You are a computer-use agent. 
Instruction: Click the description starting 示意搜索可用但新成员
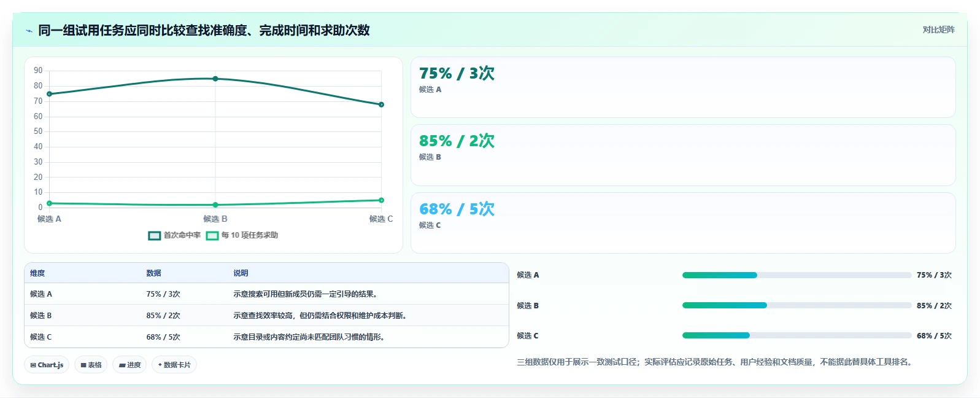click(x=305, y=294)
